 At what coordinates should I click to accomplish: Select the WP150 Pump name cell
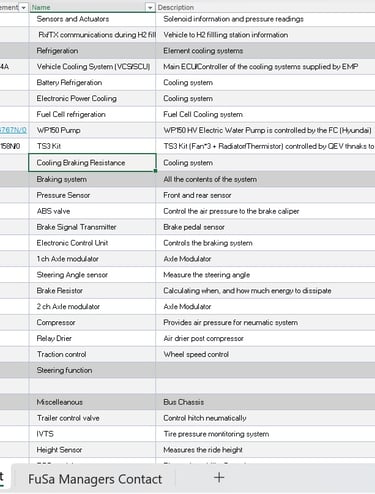tap(92, 130)
